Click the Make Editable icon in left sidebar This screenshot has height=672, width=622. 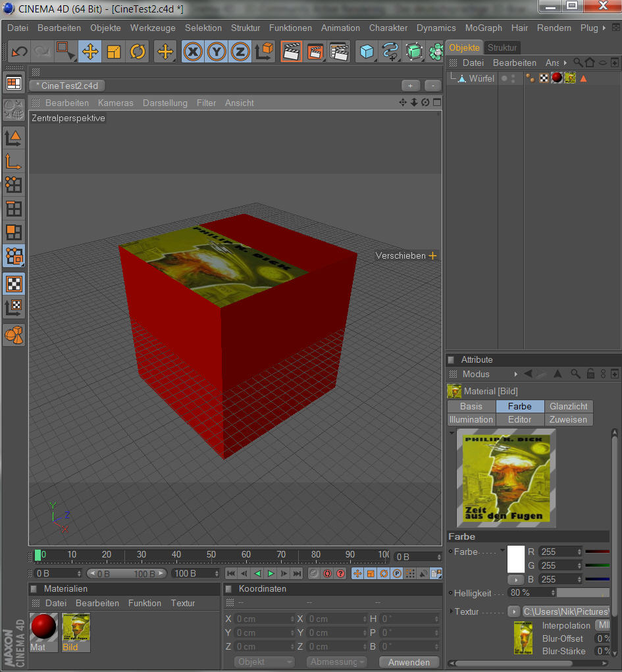click(x=14, y=110)
